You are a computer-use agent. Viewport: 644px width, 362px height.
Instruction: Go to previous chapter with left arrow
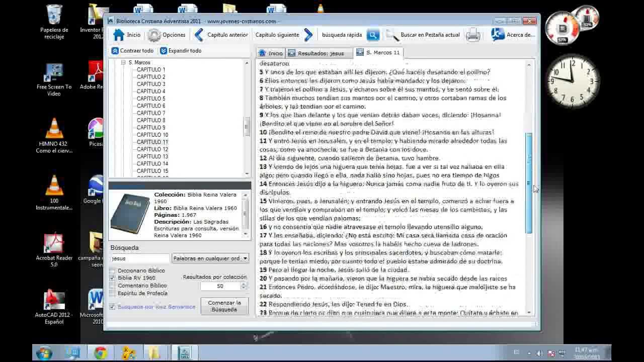click(x=199, y=35)
